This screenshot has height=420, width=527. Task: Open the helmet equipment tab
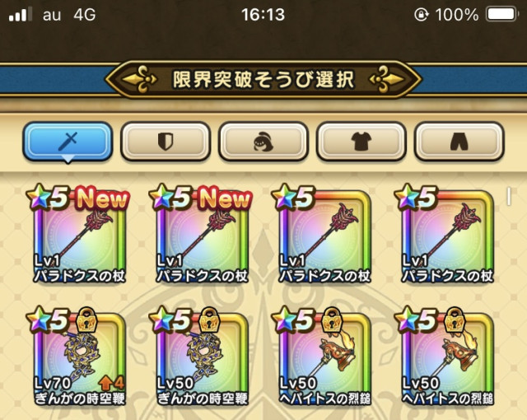263,141
